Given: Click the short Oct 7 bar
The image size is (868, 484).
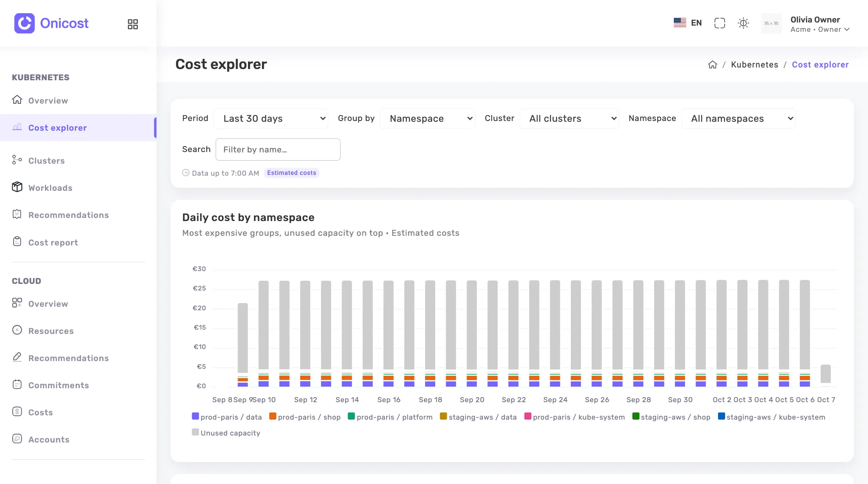Looking at the screenshot, I should tap(825, 375).
